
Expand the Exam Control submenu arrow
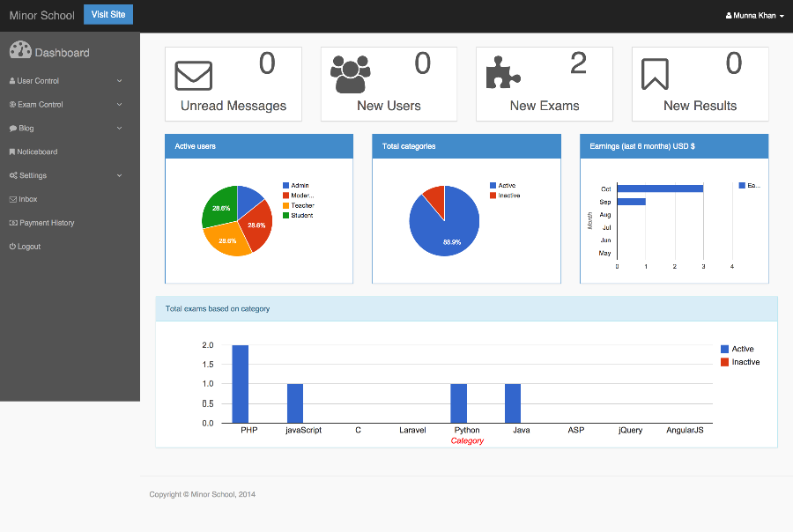point(119,105)
